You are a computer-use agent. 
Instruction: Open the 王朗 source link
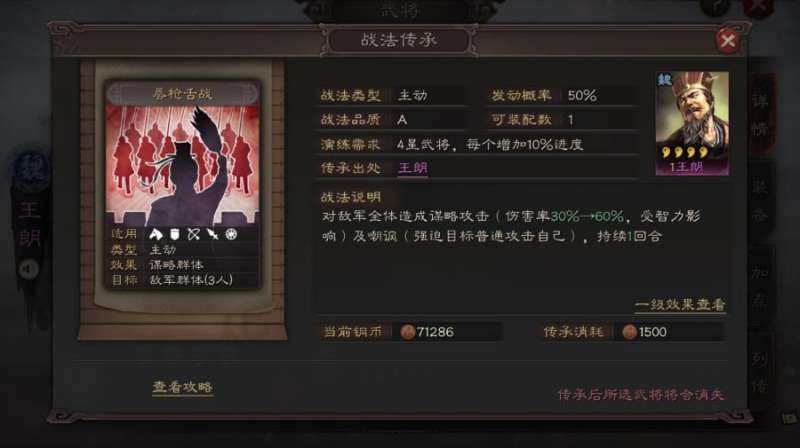[x=413, y=168]
